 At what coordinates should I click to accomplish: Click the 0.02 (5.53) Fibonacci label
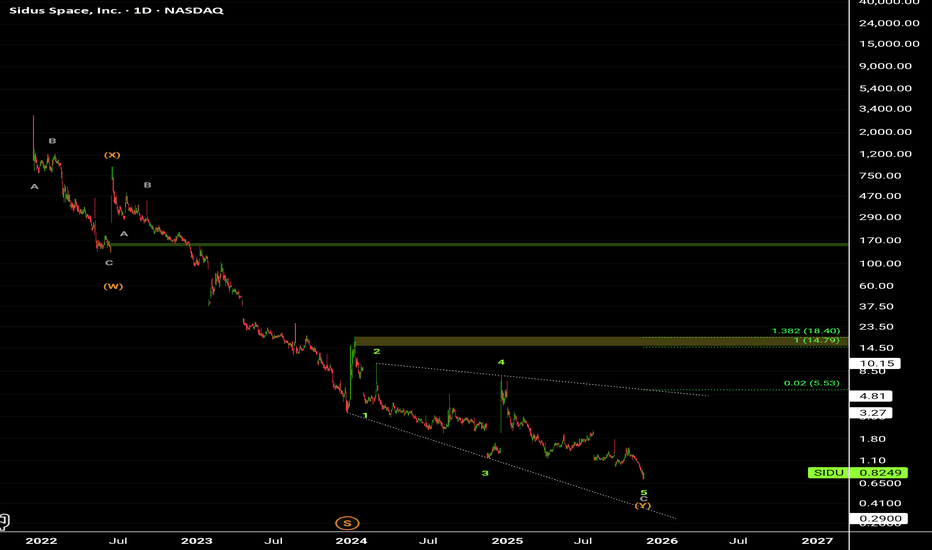point(812,384)
